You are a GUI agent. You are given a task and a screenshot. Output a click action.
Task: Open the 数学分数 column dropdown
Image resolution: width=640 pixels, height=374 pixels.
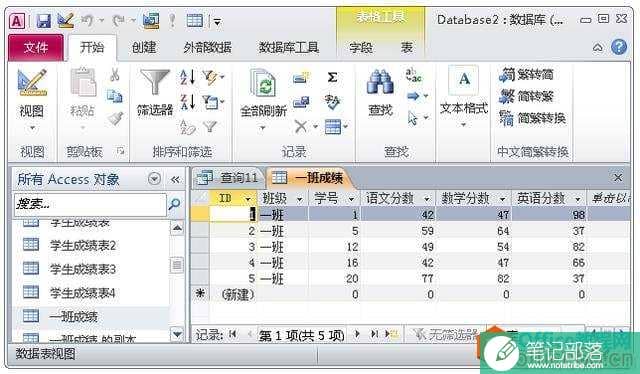(502, 199)
